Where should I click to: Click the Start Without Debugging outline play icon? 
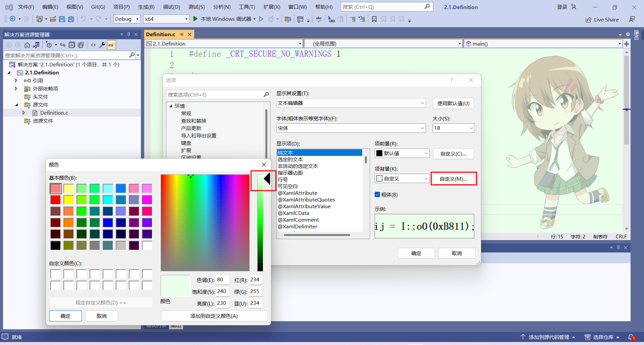261,19
